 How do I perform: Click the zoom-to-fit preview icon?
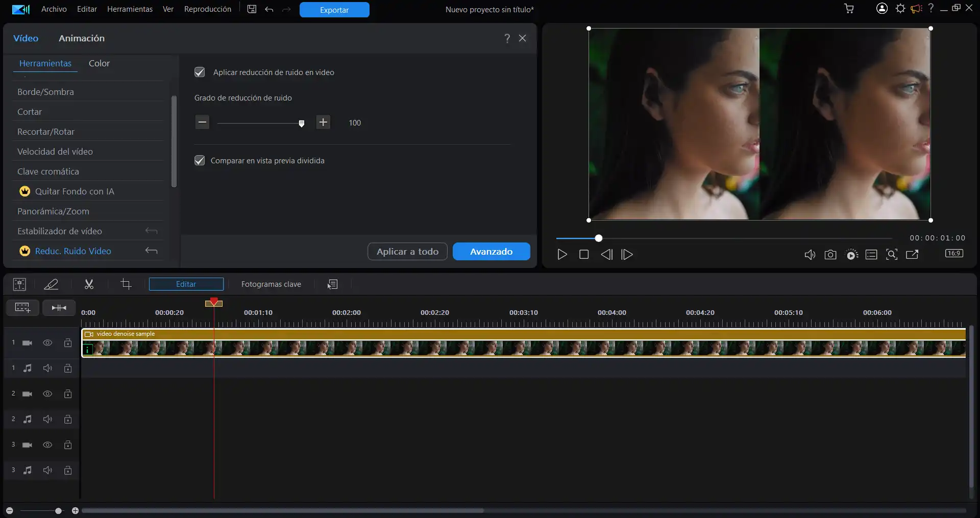(892, 254)
